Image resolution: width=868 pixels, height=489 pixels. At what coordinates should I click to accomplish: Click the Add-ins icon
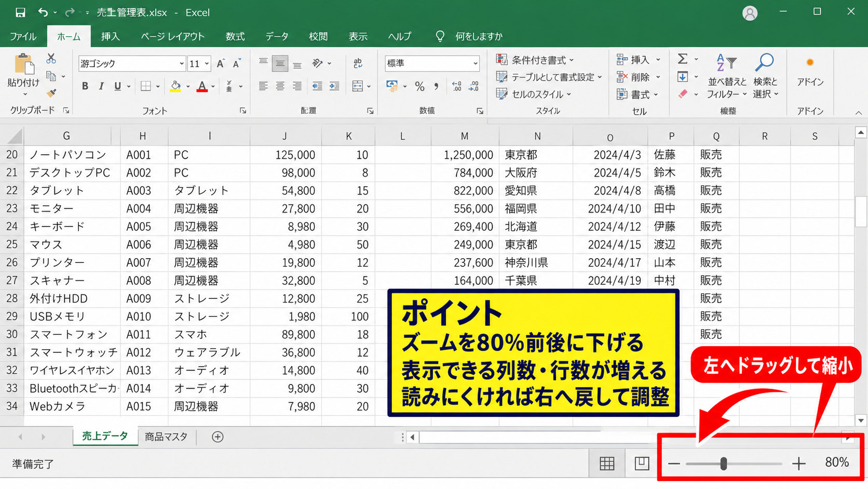point(810,63)
